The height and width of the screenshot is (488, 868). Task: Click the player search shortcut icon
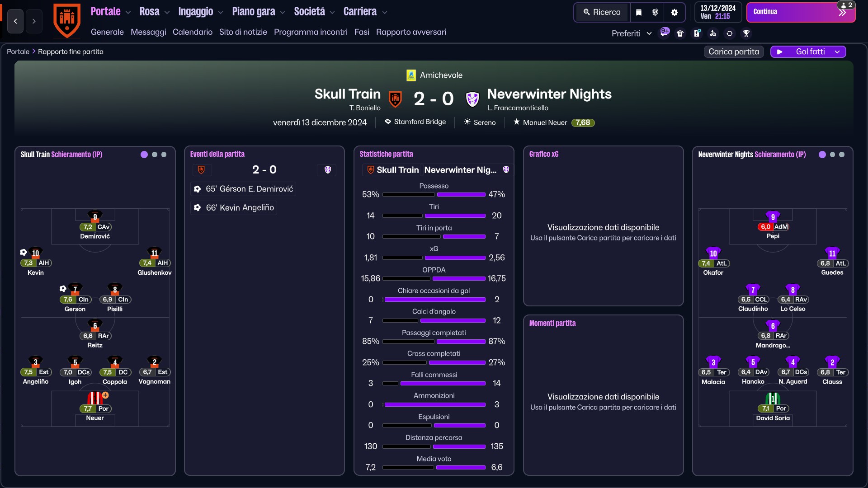713,33
